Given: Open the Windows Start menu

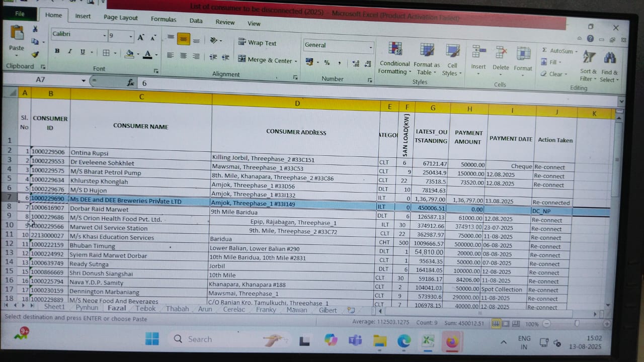Looking at the screenshot, I should 152,339.
